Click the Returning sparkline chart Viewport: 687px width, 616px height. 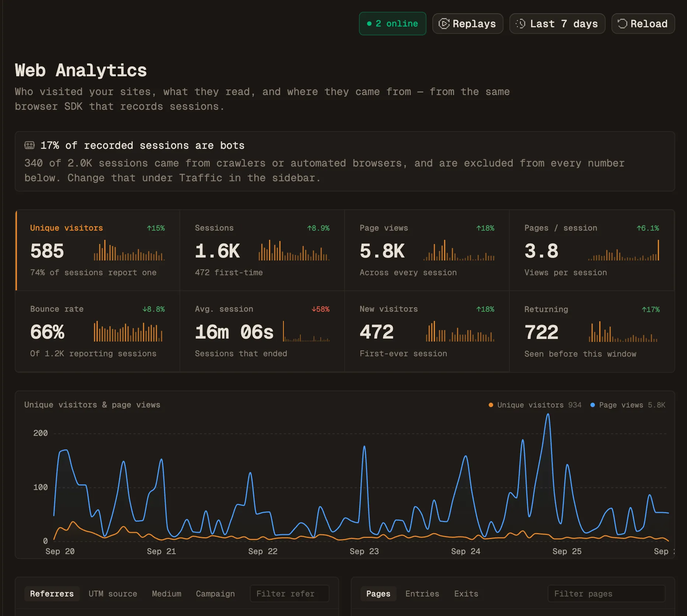click(x=623, y=331)
